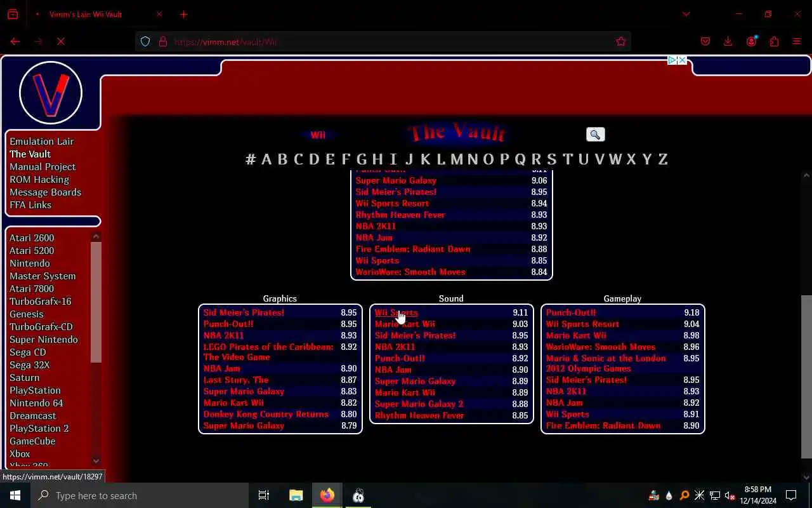
Task: Select Dreamcast system
Action: 33,415
